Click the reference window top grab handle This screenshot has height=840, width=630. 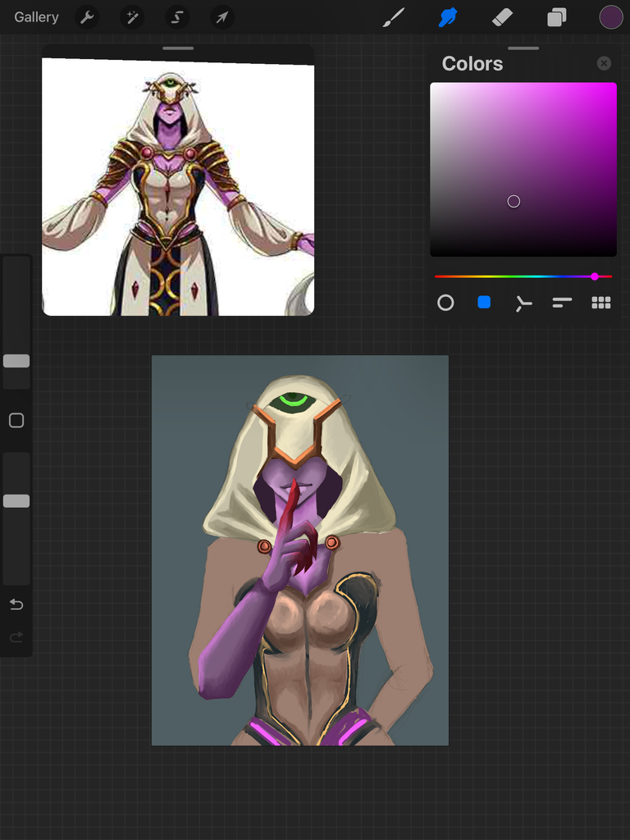(x=178, y=48)
